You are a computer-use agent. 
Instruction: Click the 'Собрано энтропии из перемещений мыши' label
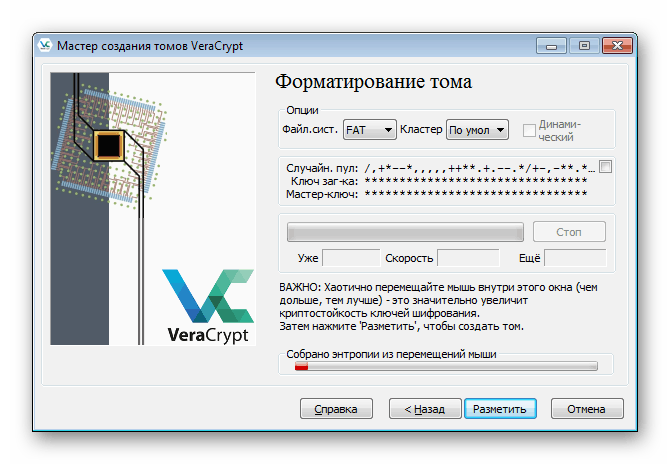tap(391, 354)
